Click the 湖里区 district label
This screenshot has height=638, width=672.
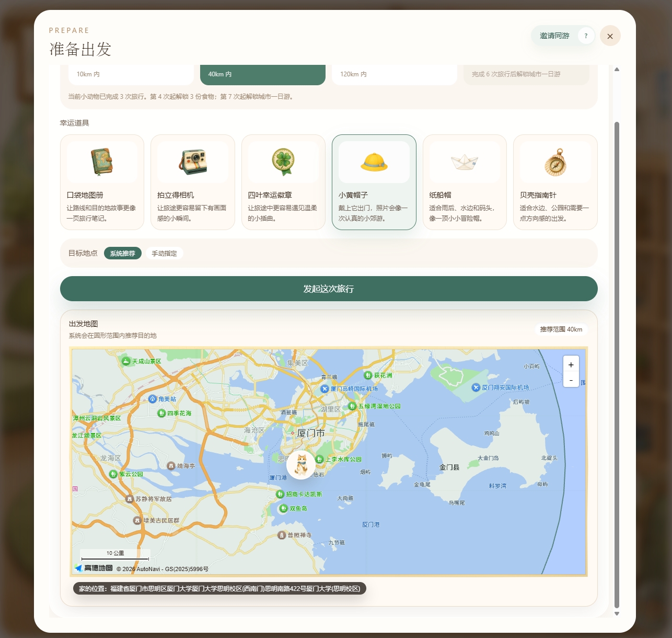pyautogui.click(x=331, y=409)
